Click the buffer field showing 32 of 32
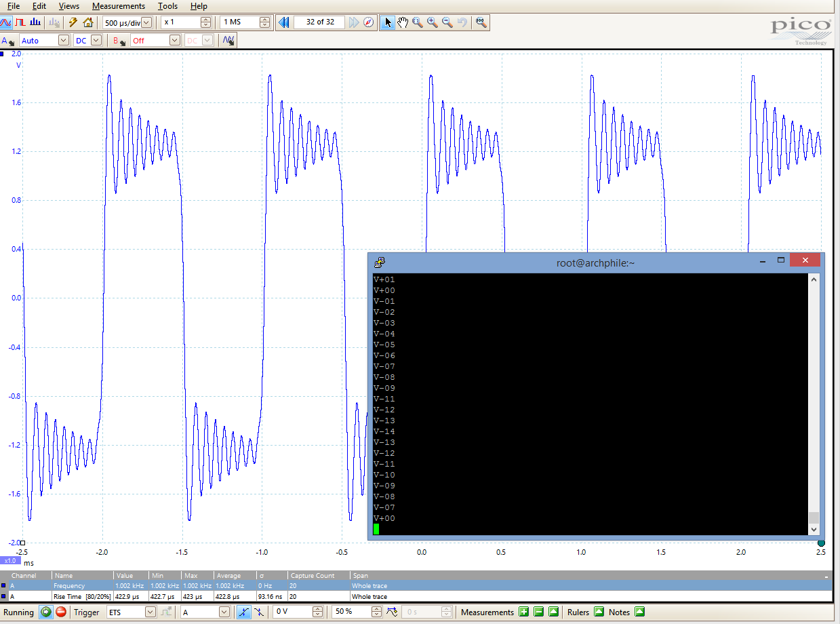 point(319,22)
